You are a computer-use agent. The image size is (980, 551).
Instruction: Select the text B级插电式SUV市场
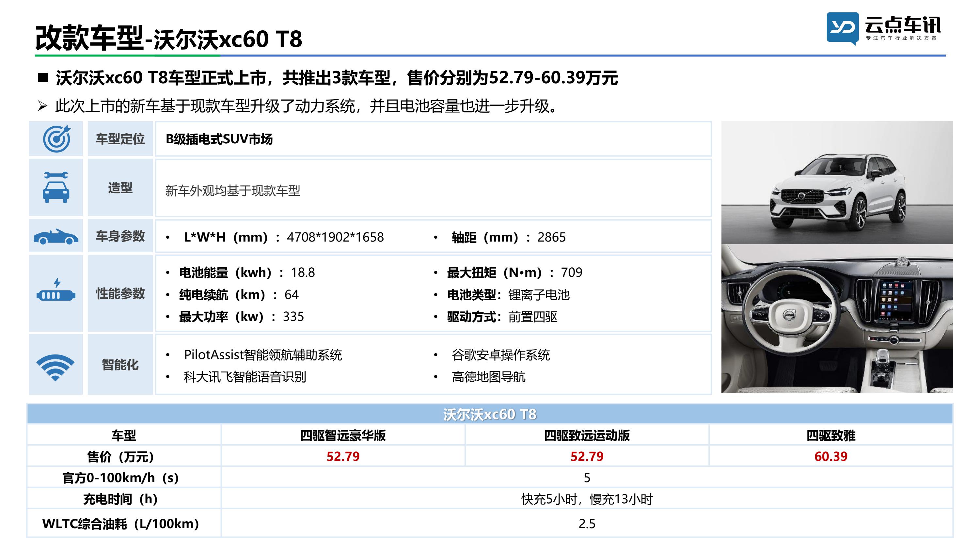[x=219, y=139]
